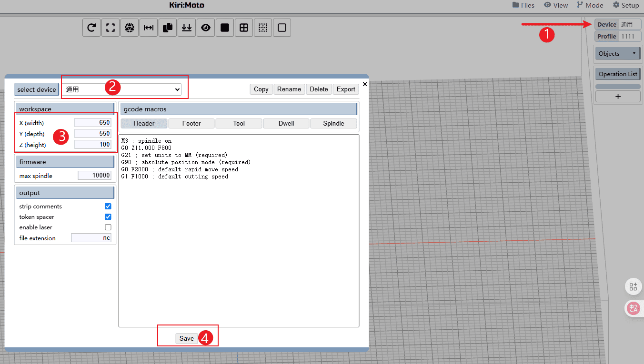Image resolution: width=644 pixels, height=364 pixels.
Task: Click the Save button
Action: 187,338
